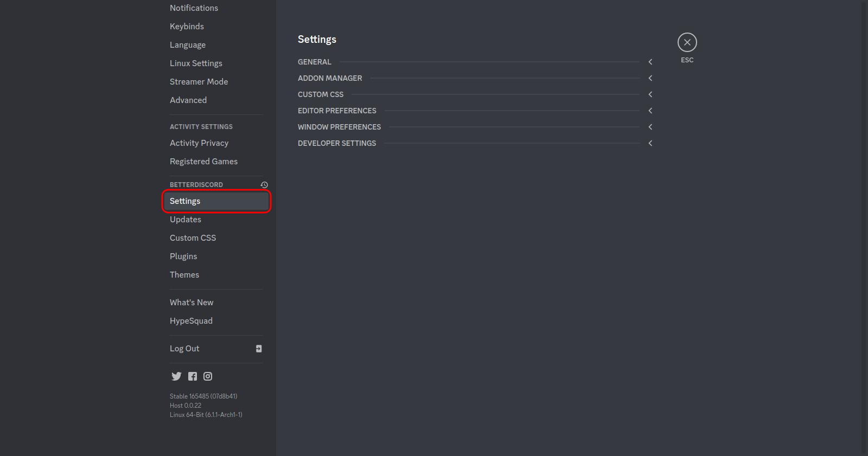The image size is (868, 456).
Task: Click the Twitter bird icon
Action: coord(176,376)
